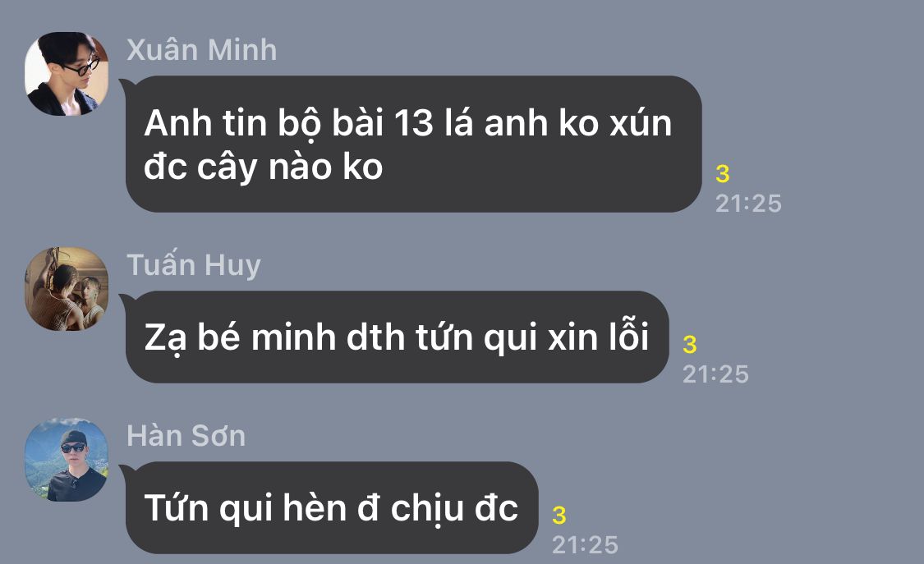The height and width of the screenshot is (564, 924).
Task: Open Xuân Minh's profile picture
Action: 67,74
